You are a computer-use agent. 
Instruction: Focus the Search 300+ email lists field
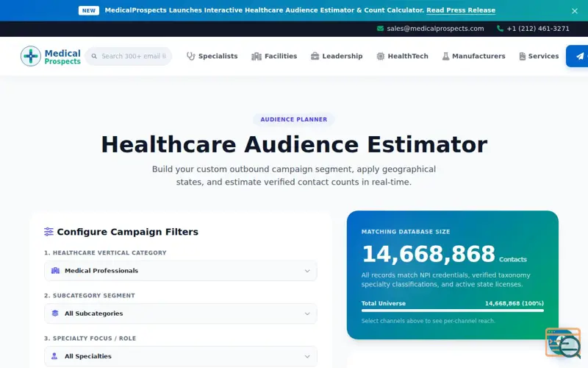pos(128,56)
